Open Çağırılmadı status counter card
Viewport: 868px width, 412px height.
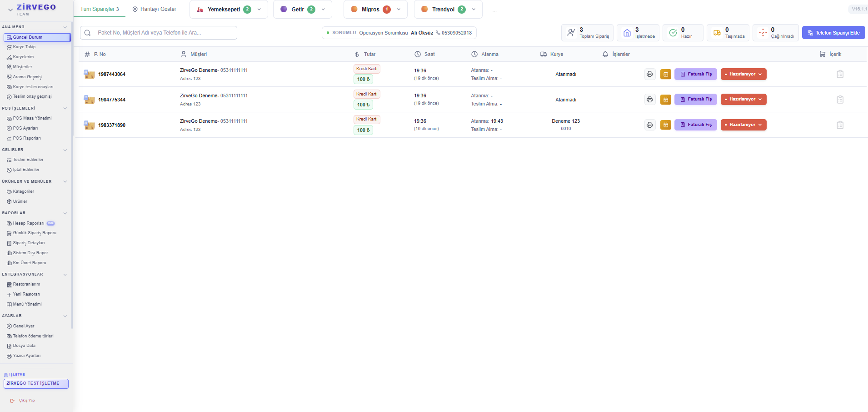point(776,33)
